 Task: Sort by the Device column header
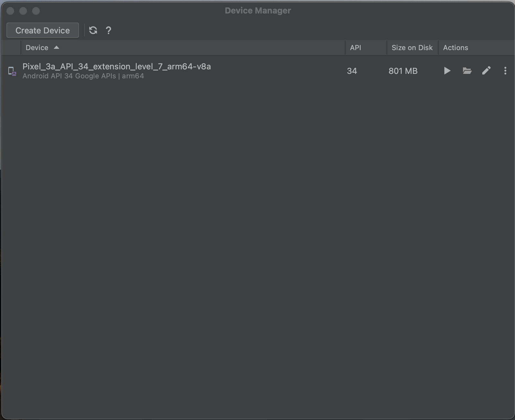(x=37, y=48)
